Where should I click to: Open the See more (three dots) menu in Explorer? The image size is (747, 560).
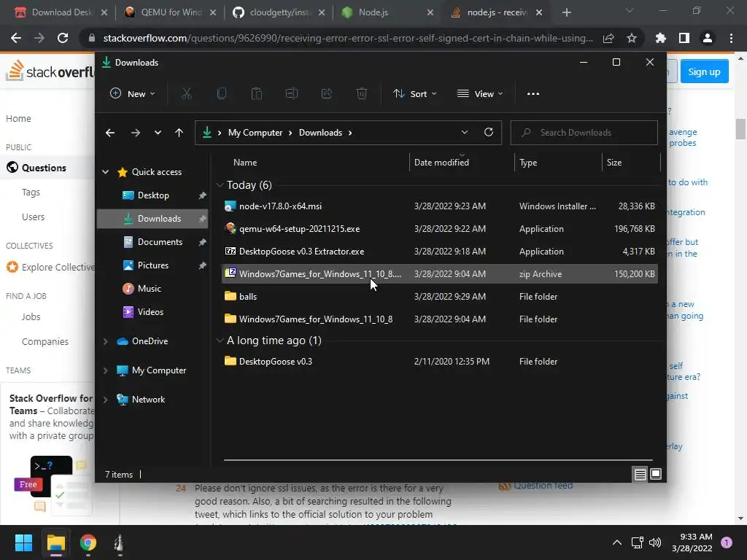coord(533,94)
